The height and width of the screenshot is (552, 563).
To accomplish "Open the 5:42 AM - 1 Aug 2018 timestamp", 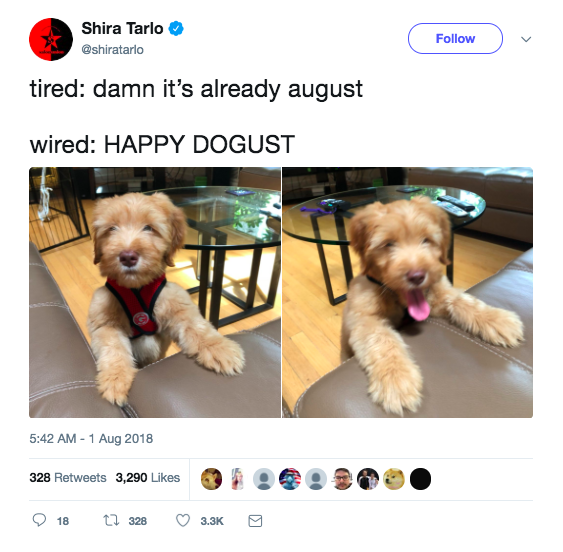I will click(x=91, y=439).
